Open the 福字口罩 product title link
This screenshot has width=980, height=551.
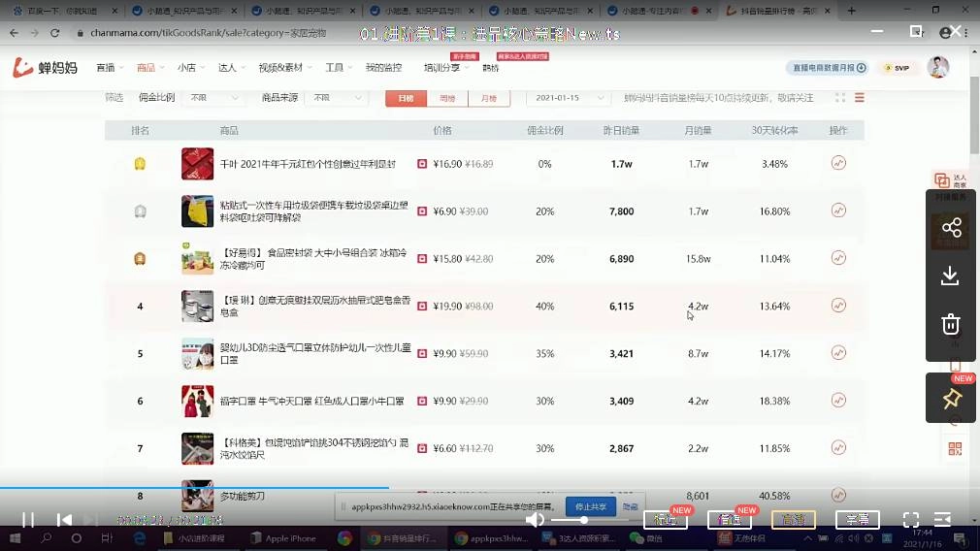311,401
